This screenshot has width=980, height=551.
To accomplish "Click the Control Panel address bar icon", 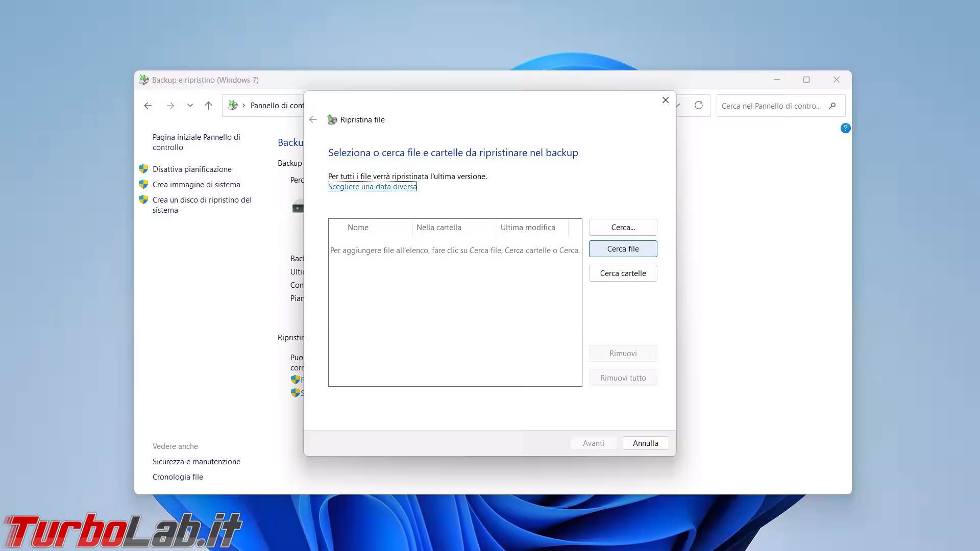I will tap(233, 105).
